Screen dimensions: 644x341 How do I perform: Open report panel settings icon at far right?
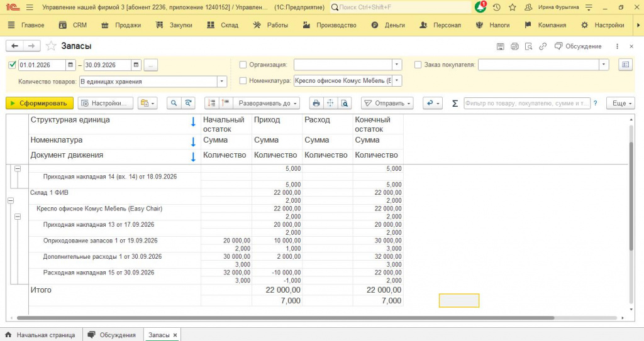click(x=626, y=65)
